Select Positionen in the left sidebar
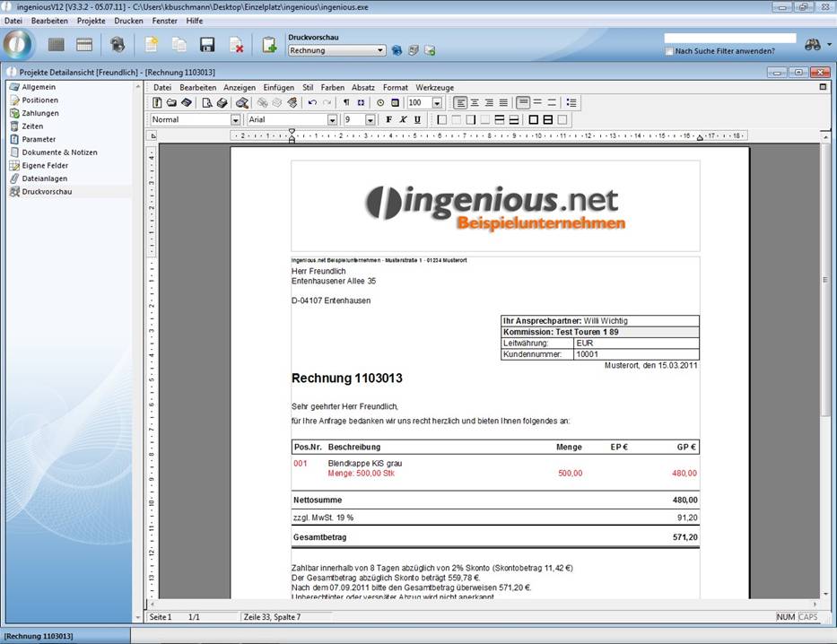Viewport: 837px width, 644px height. pyautogui.click(x=40, y=100)
